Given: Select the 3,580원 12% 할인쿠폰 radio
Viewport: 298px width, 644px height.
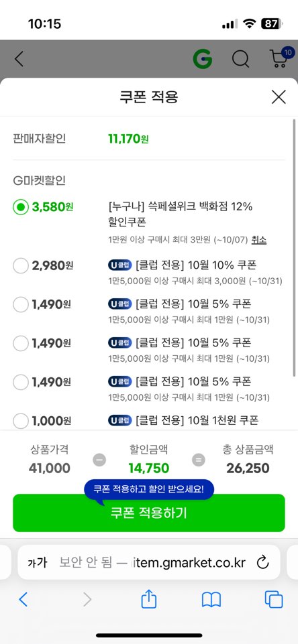Looking at the screenshot, I should click(x=21, y=208).
